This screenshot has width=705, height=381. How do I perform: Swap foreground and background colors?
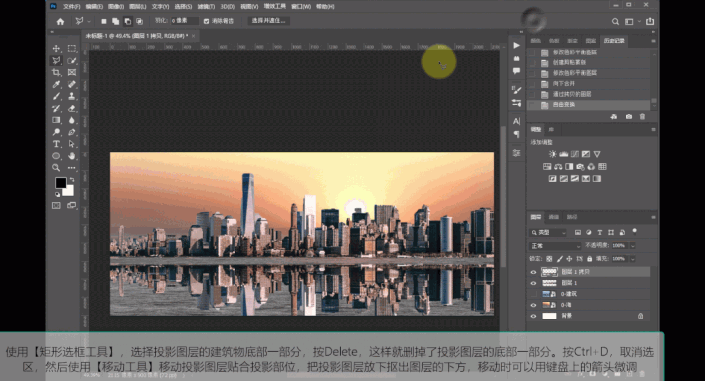tap(72, 179)
